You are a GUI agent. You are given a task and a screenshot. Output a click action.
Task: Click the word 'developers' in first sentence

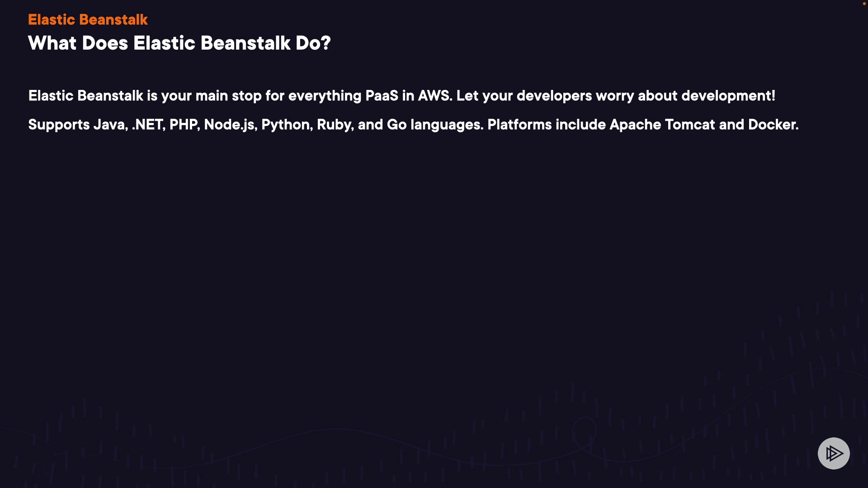554,96
